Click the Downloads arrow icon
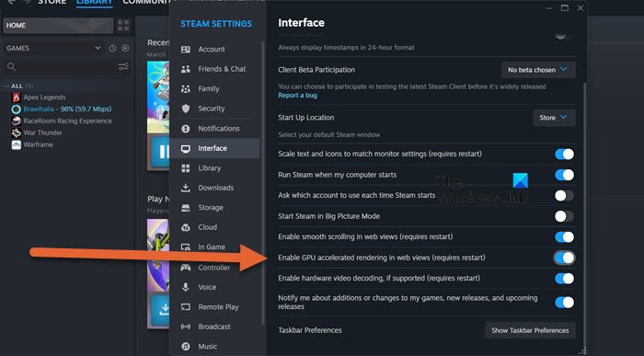Screen dimensions: 644x356 click(x=186, y=188)
